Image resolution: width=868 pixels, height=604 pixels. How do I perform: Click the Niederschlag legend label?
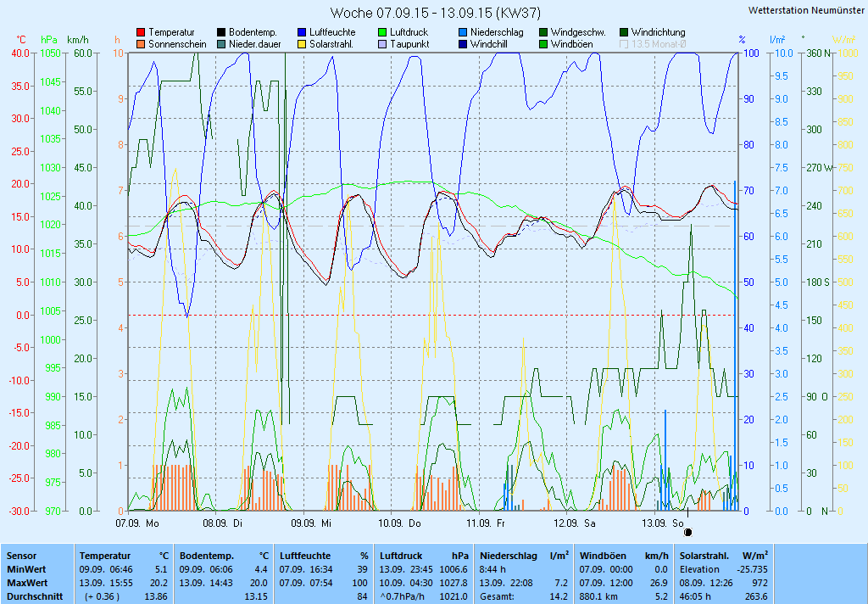pyautogui.click(x=497, y=33)
